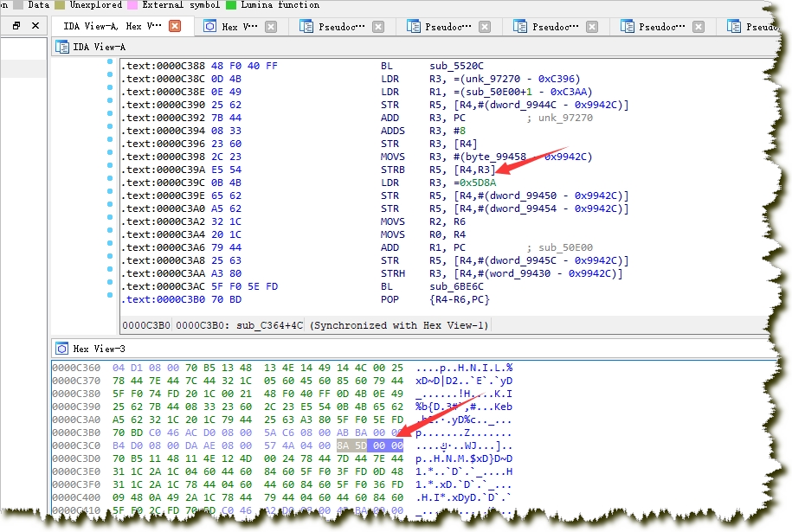Image resolution: width=792 pixels, height=532 pixels.
Task: Click hex row address 0000C380
Action: click(76, 394)
